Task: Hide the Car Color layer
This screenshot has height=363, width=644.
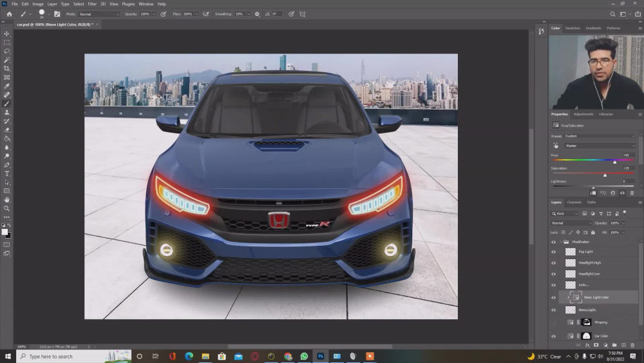Action: click(x=553, y=337)
